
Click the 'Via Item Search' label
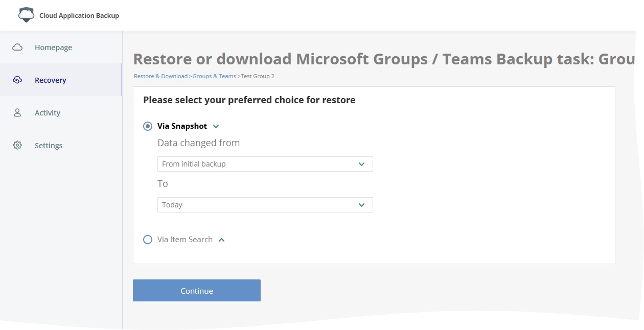tap(185, 240)
